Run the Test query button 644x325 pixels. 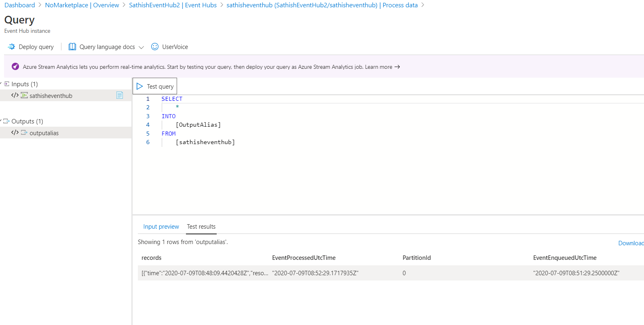(155, 86)
